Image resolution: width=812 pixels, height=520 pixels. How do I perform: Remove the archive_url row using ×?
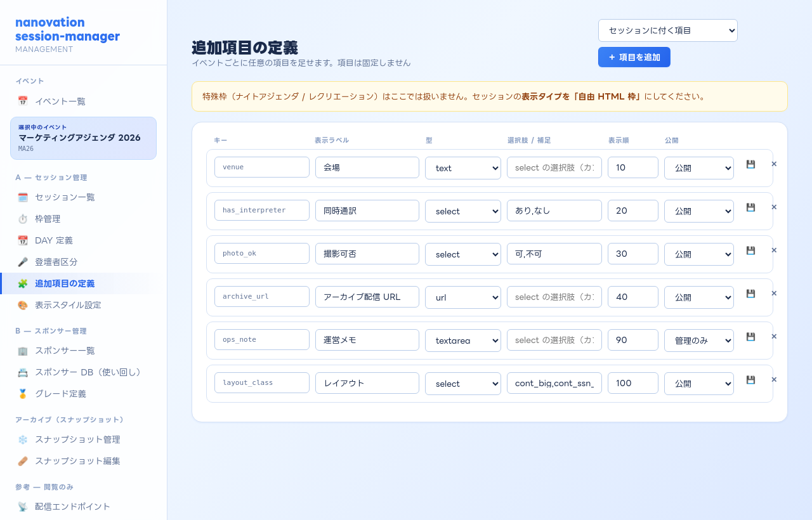774,294
